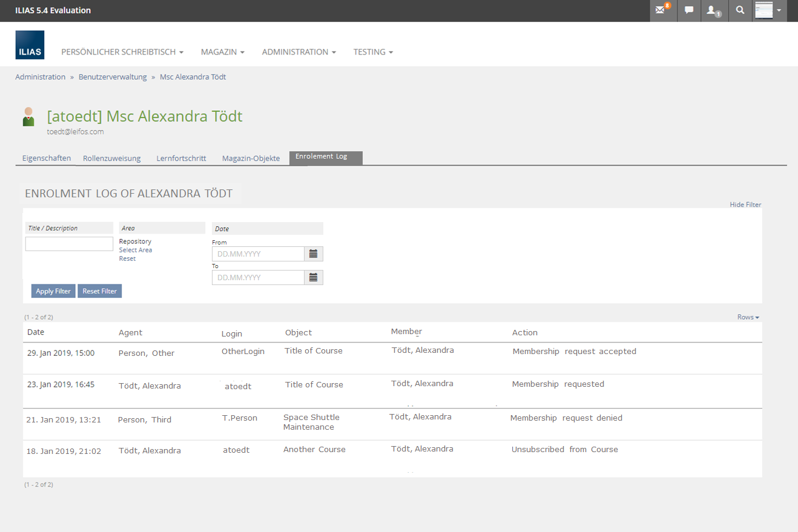
Task: Click the Select Area link
Action: pyautogui.click(x=136, y=250)
